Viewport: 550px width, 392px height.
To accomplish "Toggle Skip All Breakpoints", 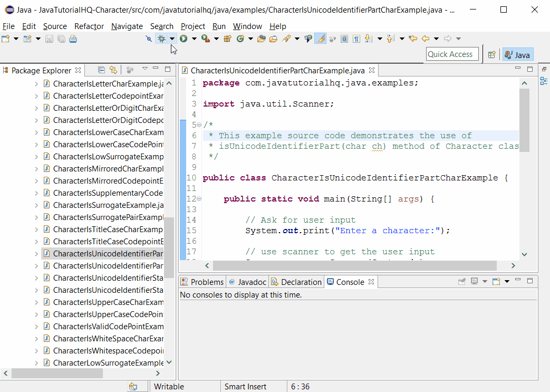I will click(x=149, y=38).
